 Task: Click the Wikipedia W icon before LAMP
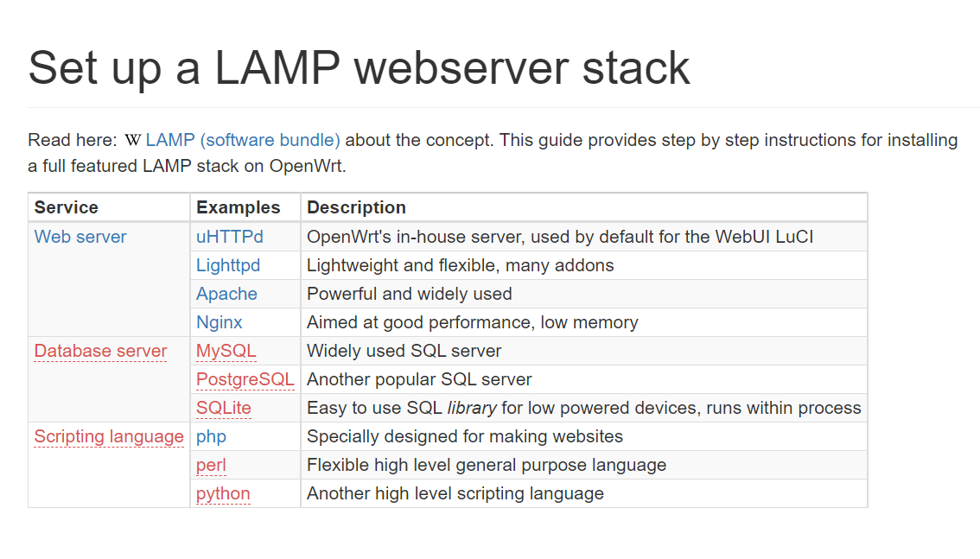tap(132, 140)
